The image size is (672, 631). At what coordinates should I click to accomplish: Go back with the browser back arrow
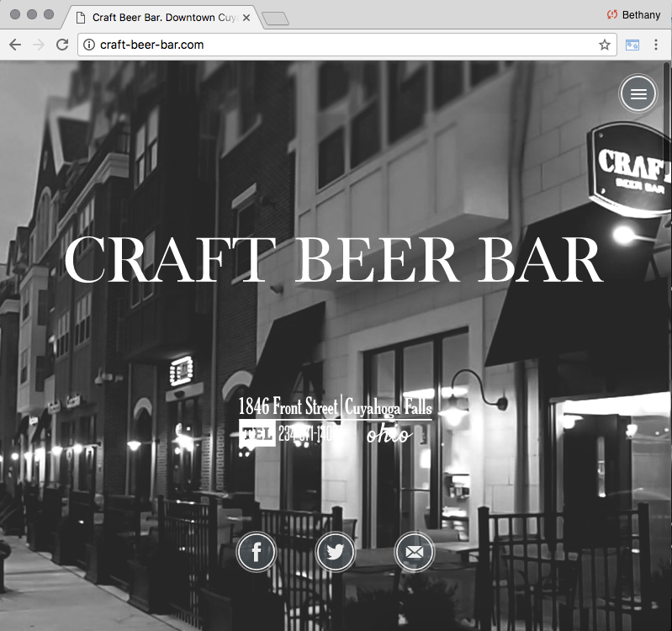click(x=15, y=45)
